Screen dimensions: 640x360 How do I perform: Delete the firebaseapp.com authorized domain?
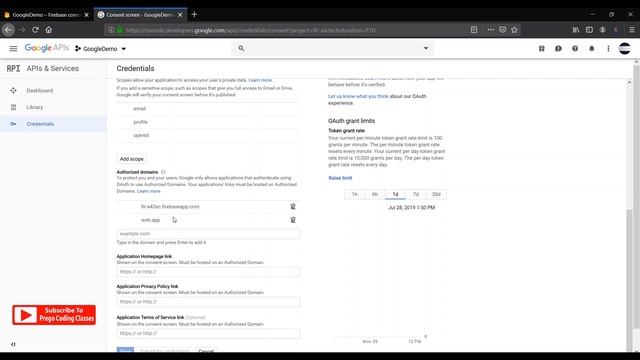293,207
